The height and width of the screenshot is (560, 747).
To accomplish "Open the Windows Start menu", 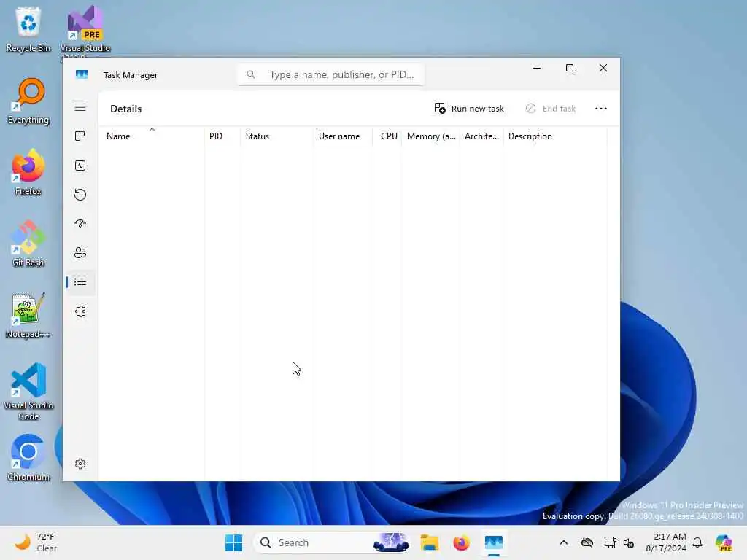I will (x=233, y=542).
